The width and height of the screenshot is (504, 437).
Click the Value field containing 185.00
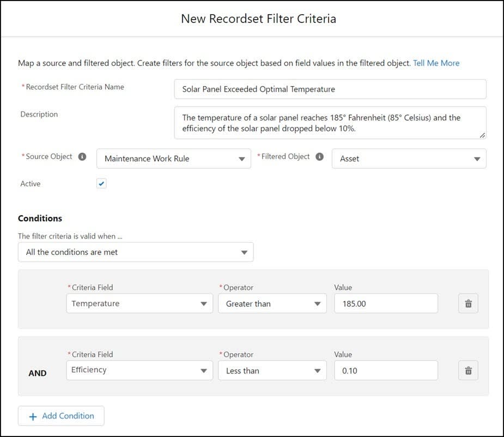(386, 304)
